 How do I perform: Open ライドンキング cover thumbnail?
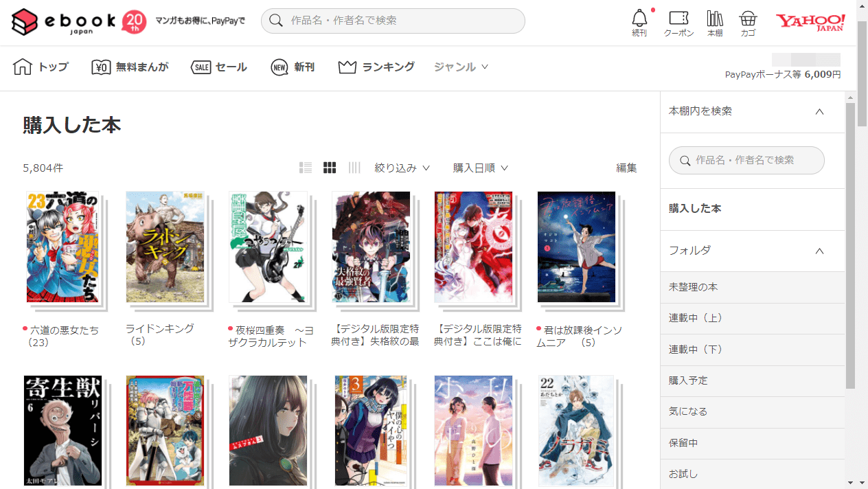click(165, 247)
